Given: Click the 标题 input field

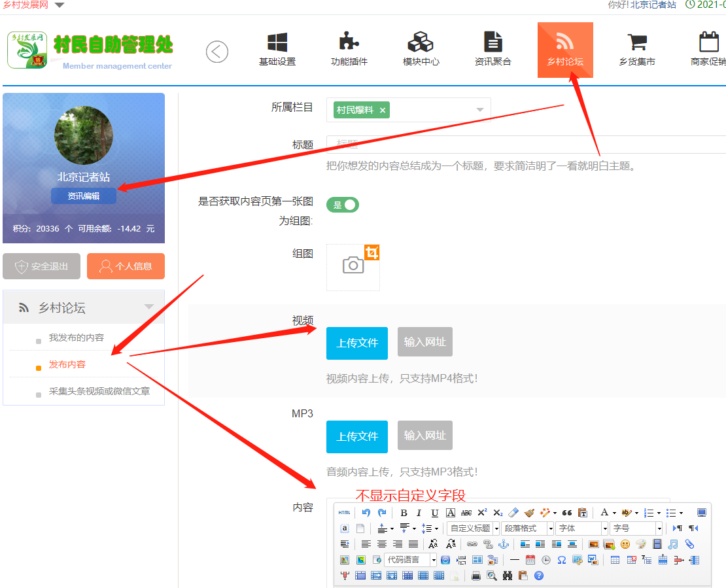Looking at the screenshot, I should 523,145.
